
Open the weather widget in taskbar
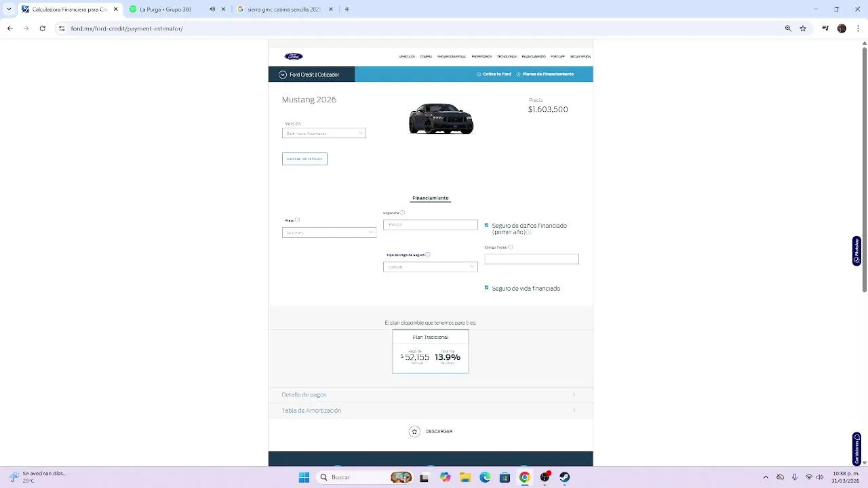coord(39,477)
